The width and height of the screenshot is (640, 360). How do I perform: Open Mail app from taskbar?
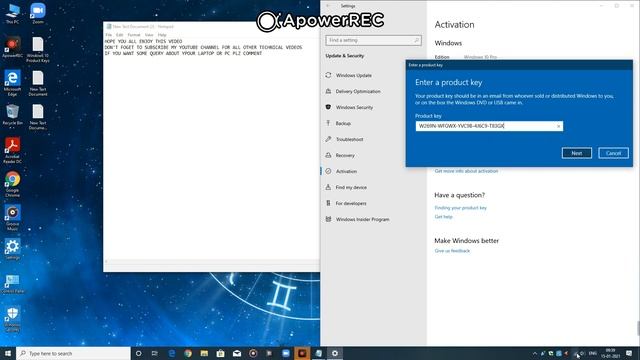[x=237, y=353]
